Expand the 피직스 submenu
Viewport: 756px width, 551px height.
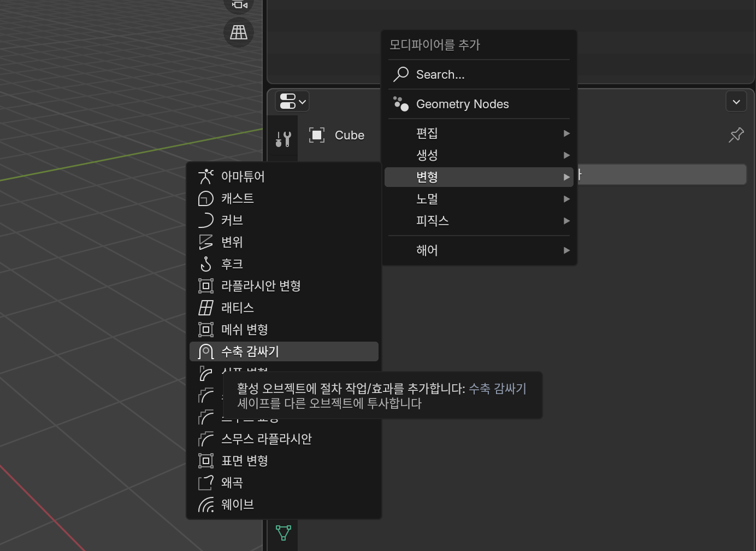coord(479,221)
